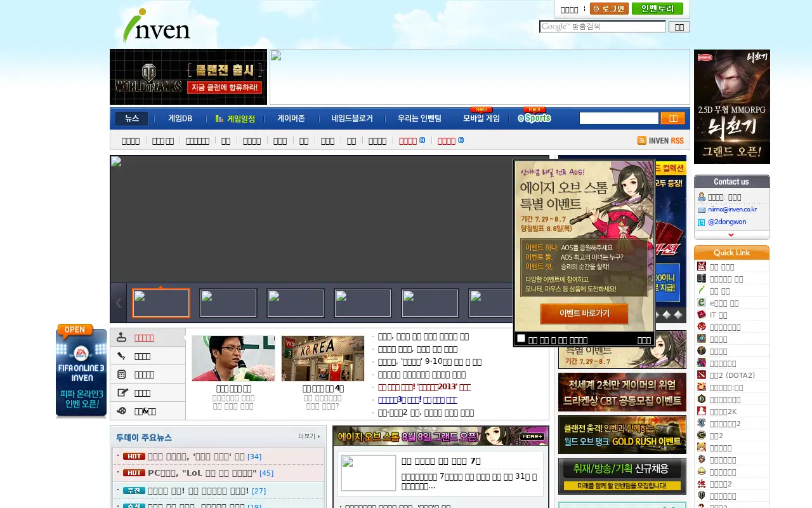Open the 뉴스 menu tab
Viewport: 812px width, 508px height.
click(x=132, y=118)
